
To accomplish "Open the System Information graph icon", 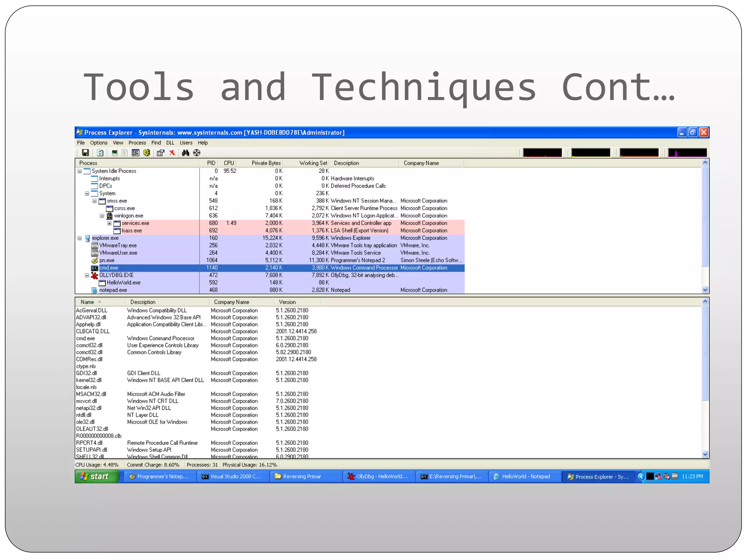I will [115, 153].
